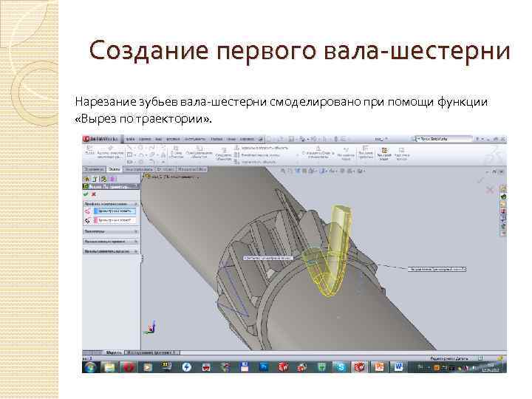Open the Insert menu
Screen dimensions: 532x399
[173, 139]
